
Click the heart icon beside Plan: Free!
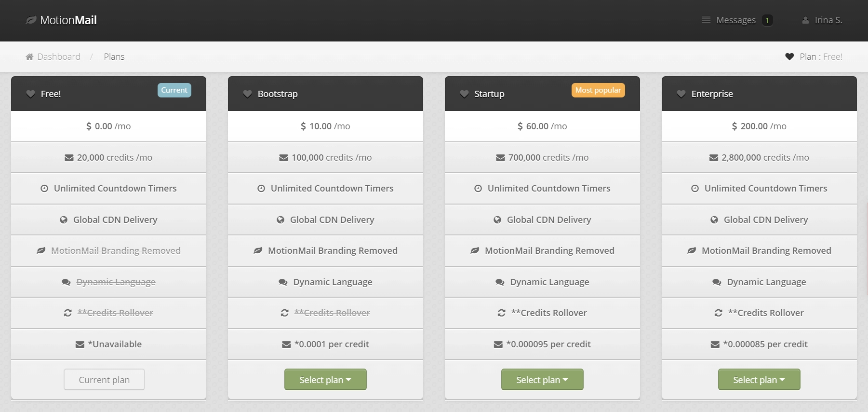tap(789, 56)
